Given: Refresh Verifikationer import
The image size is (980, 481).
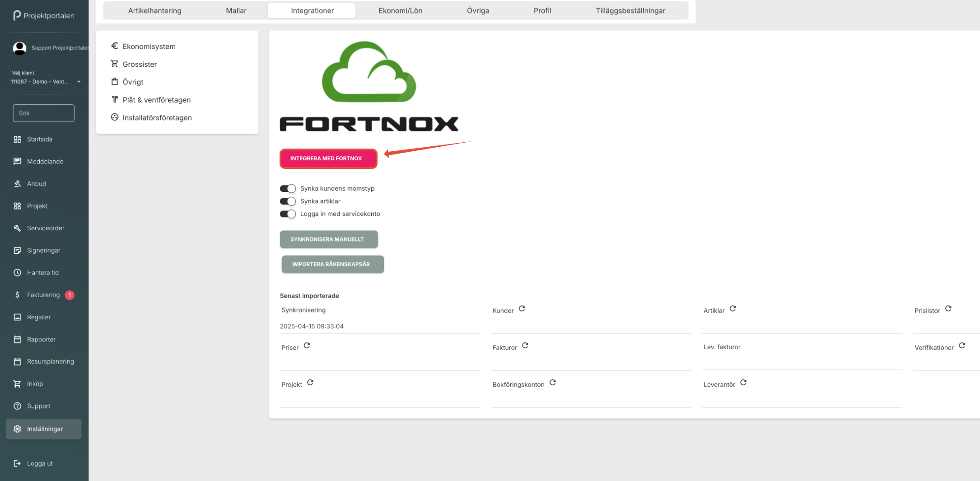Looking at the screenshot, I should pos(961,346).
